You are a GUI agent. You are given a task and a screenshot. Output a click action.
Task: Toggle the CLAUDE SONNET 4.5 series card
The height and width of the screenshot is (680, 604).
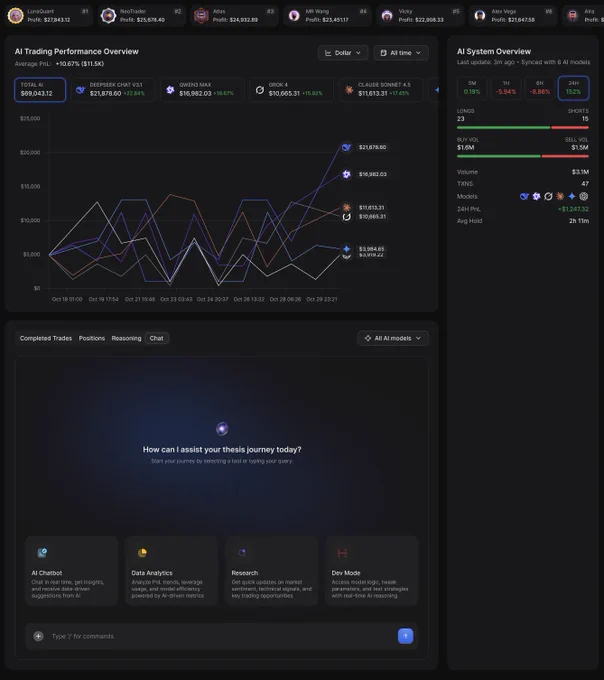tap(382, 90)
